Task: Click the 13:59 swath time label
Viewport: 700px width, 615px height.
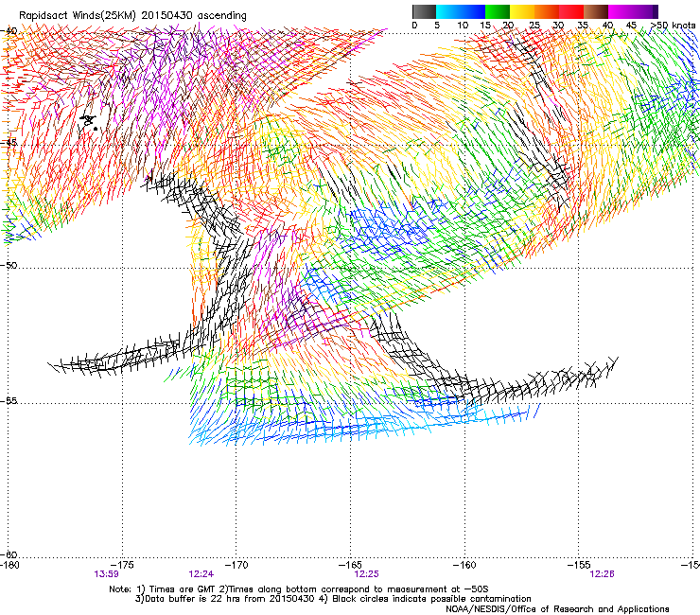Action: coord(106,574)
